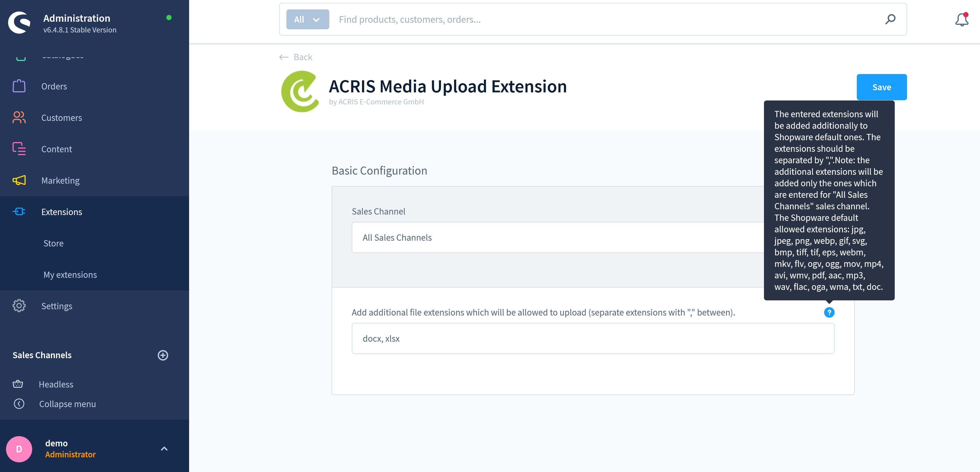
Task: Click the Add Sales Channel plus icon
Action: 162,355
